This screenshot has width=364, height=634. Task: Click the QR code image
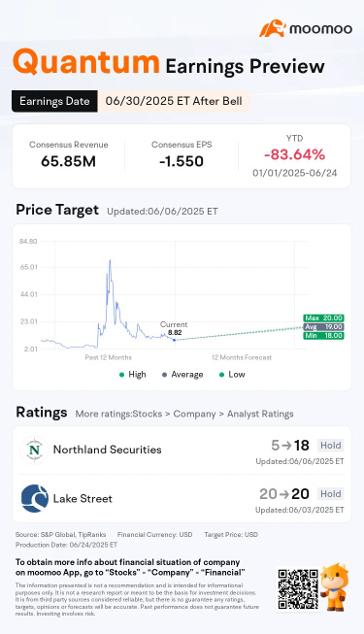(298, 589)
